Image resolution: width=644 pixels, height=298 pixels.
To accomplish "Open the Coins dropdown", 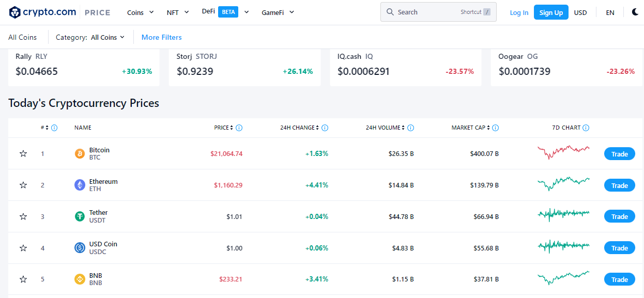I will [x=140, y=12].
